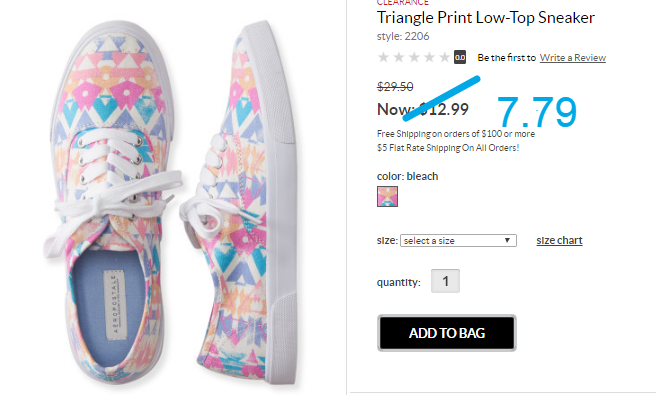Open the size chart link

559,240
